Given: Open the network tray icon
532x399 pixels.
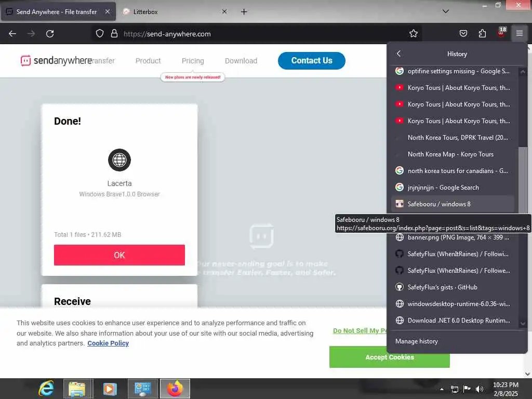Looking at the screenshot, I should point(455,389).
